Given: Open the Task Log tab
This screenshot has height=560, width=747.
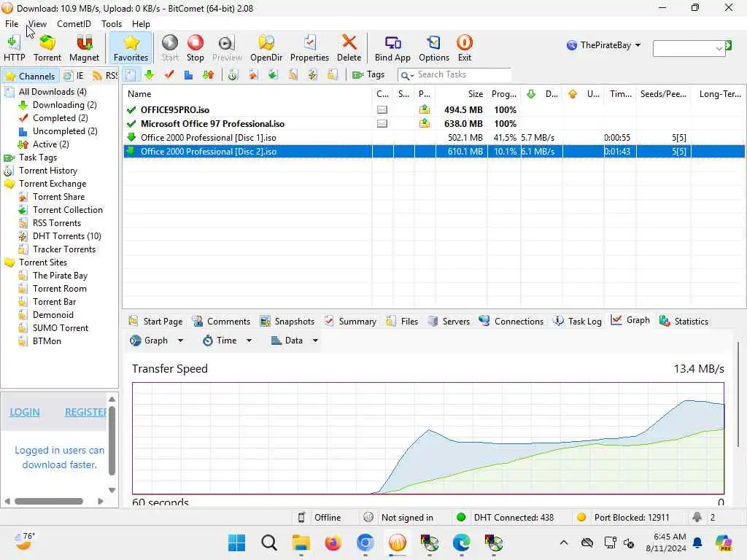Looking at the screenshot, I should [x=577, y=322].
